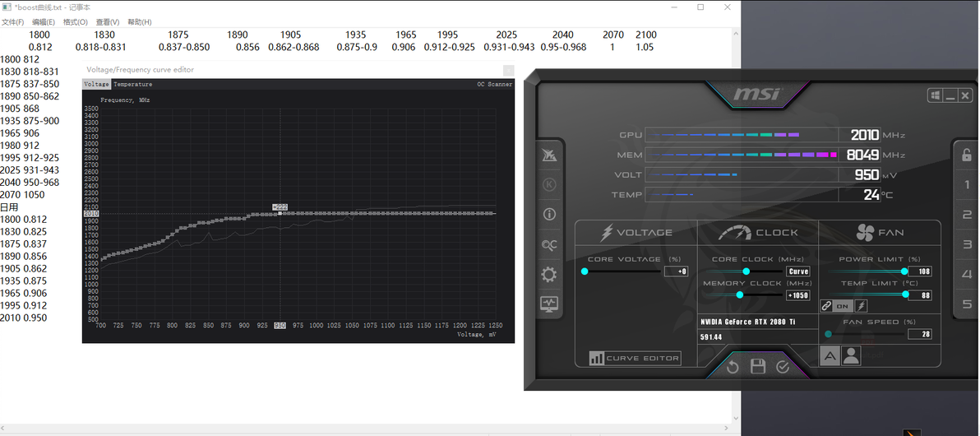Click the driver version 591.44 text
This screenshot has height=436, width=980.
point(712,337)
